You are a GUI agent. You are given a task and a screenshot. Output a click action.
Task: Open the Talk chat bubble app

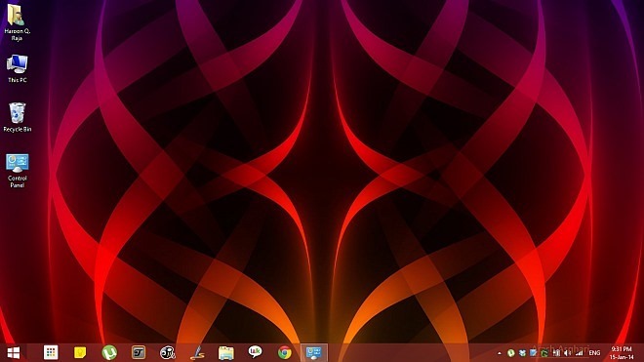pos(256,351)
